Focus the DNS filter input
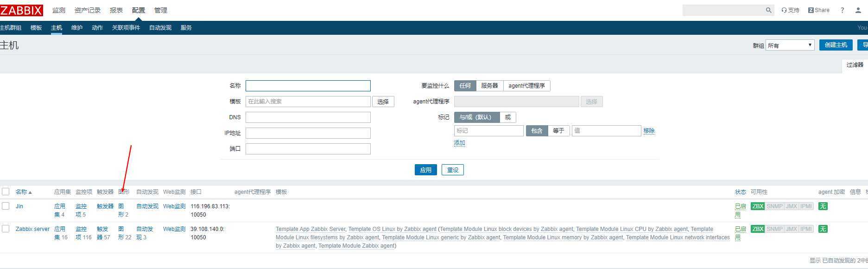Image resolution: width=868 pixels, height=269 pixels. pos(308,117)
